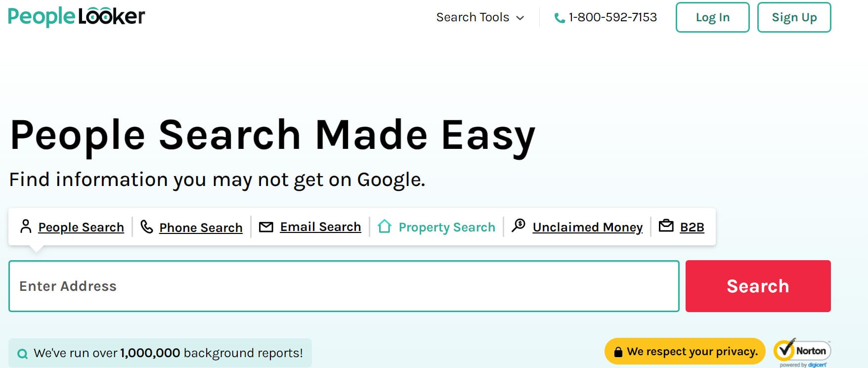868x368 pixels.
Task: Select the telephone icon for Phone Search
Action: point(147,227)
